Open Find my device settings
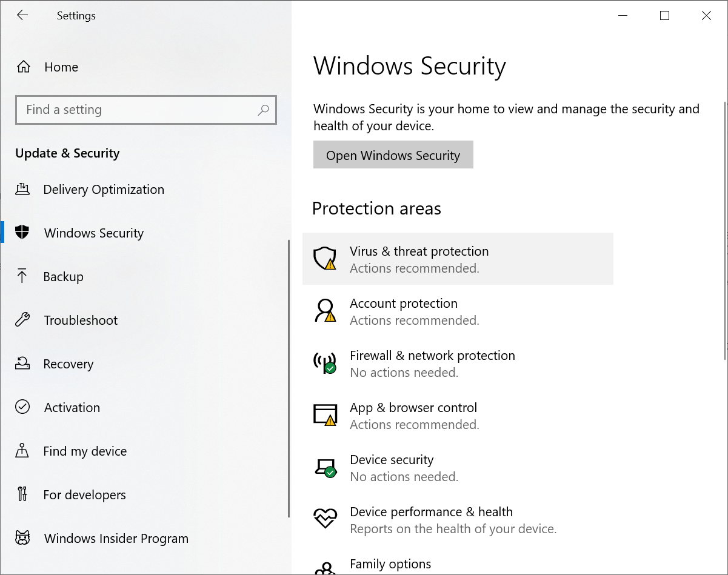 [x=85, y=451]
